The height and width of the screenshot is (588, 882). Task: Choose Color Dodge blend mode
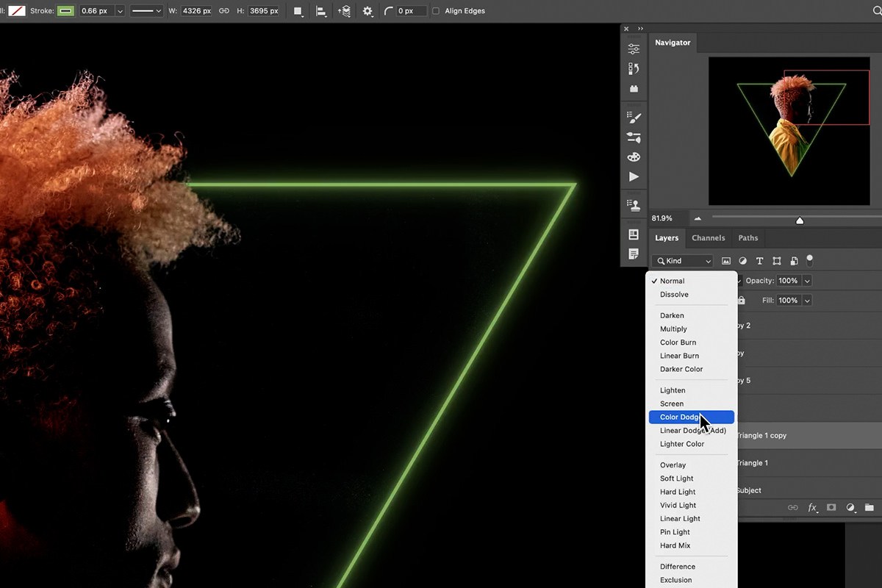[692, 417]
